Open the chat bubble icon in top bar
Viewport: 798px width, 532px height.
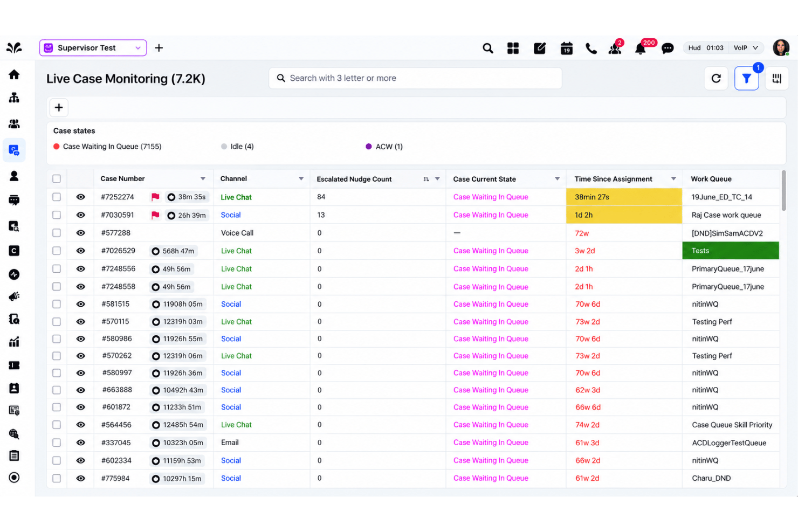[x=668, y=49]
